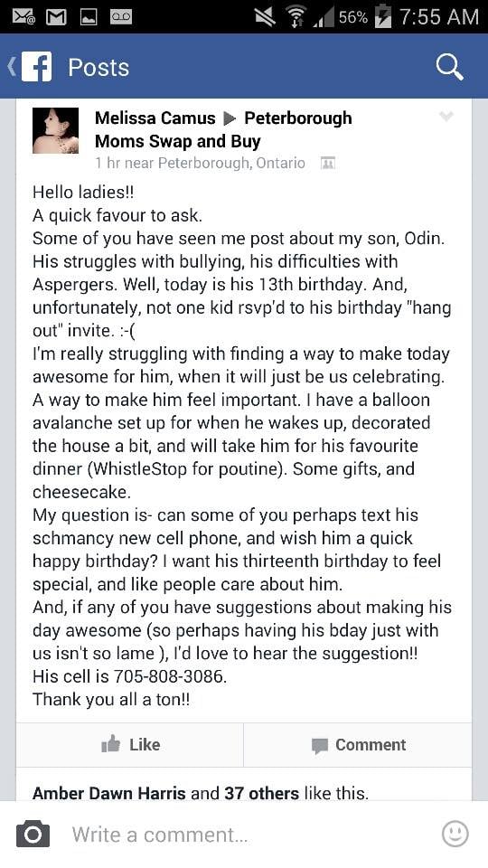
Task: Open the camera icon to attach photo
Action: 33,835
